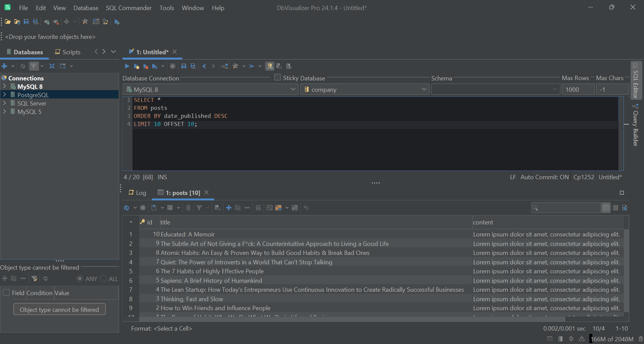Select the ALL radio button in the filter panel
Image resolution: width=644 pixels, height=344 pixels.
point(104,278)
